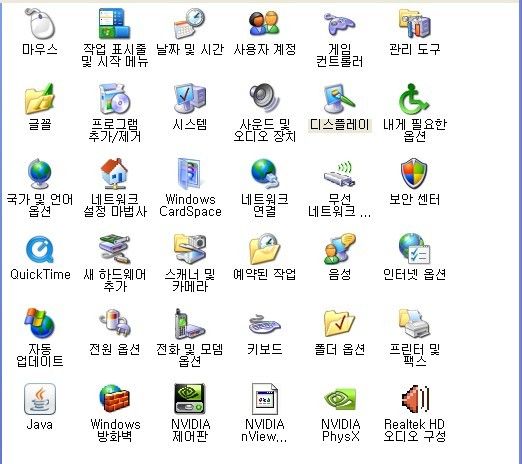Open 사용자 계정 user accounts icon
The width and height of the screenshot is (522, 464).
coord(265,24)
